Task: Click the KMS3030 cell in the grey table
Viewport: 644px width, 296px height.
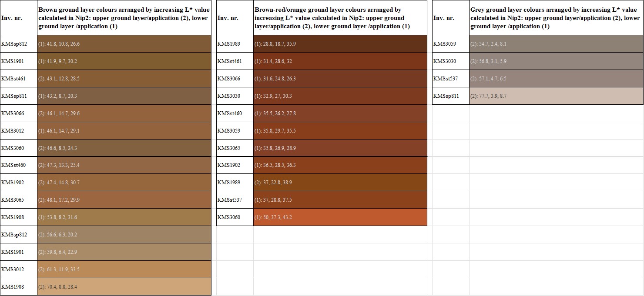Action: point(450,61)
